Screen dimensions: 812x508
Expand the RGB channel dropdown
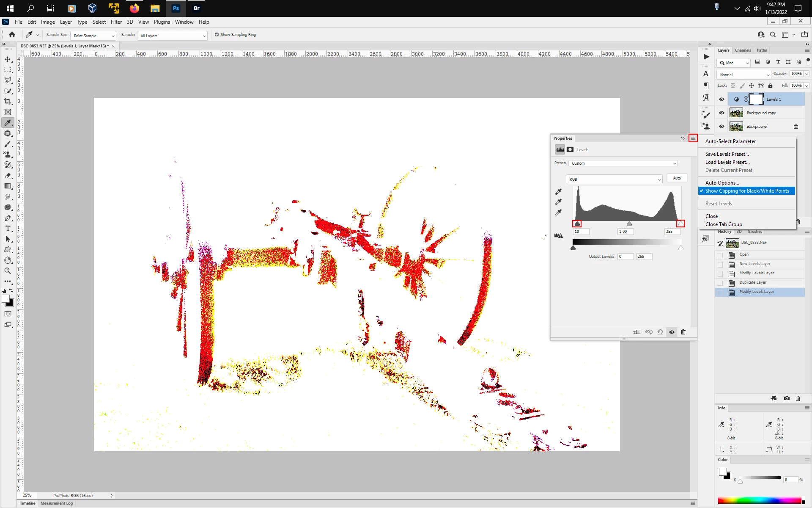pyautogui.click(x=614, y=179)
